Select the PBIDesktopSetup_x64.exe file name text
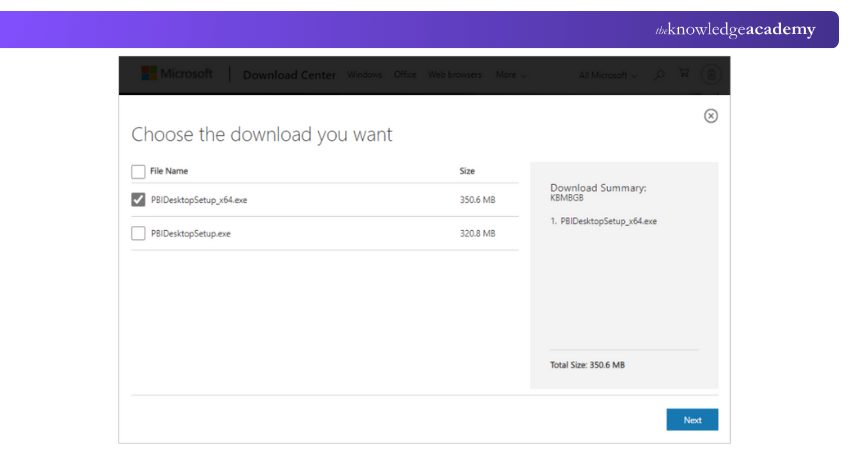 point(199,200)
